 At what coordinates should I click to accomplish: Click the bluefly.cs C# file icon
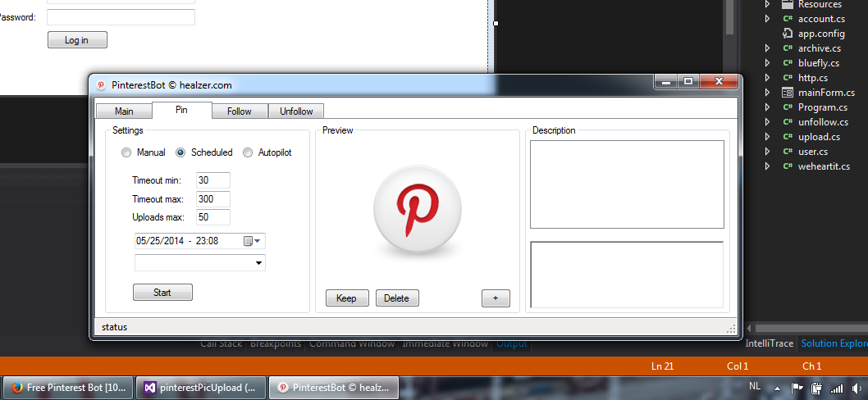[788, 63]
